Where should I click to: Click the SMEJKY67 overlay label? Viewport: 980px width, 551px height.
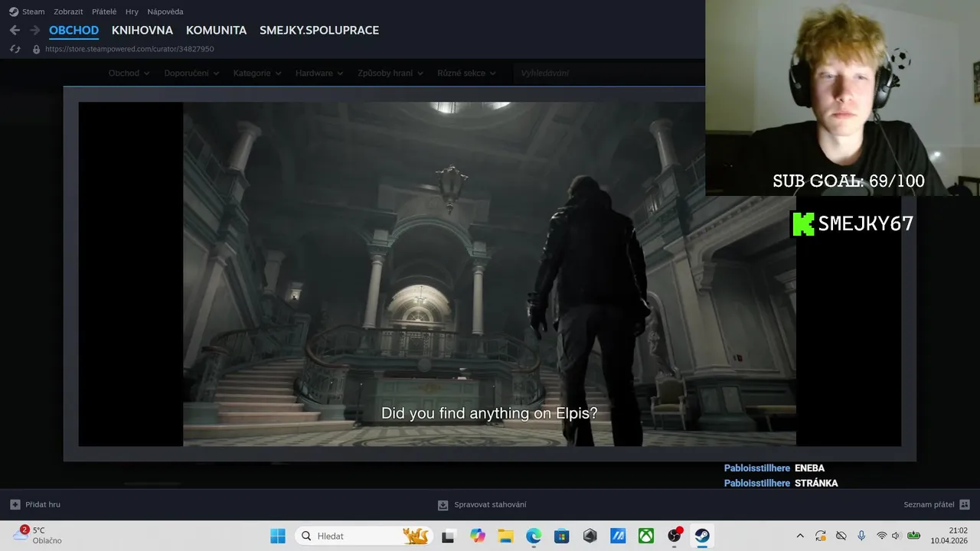pos(852,223)
